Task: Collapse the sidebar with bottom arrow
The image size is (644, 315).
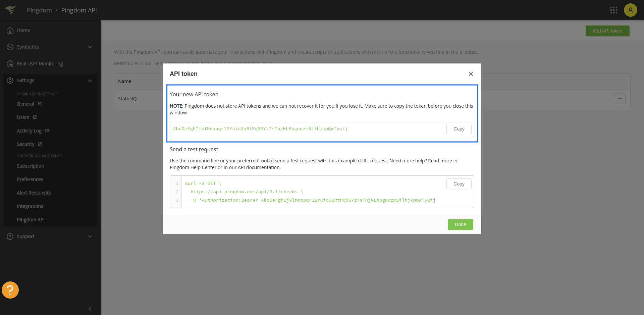Action: [x=90, y=309]
